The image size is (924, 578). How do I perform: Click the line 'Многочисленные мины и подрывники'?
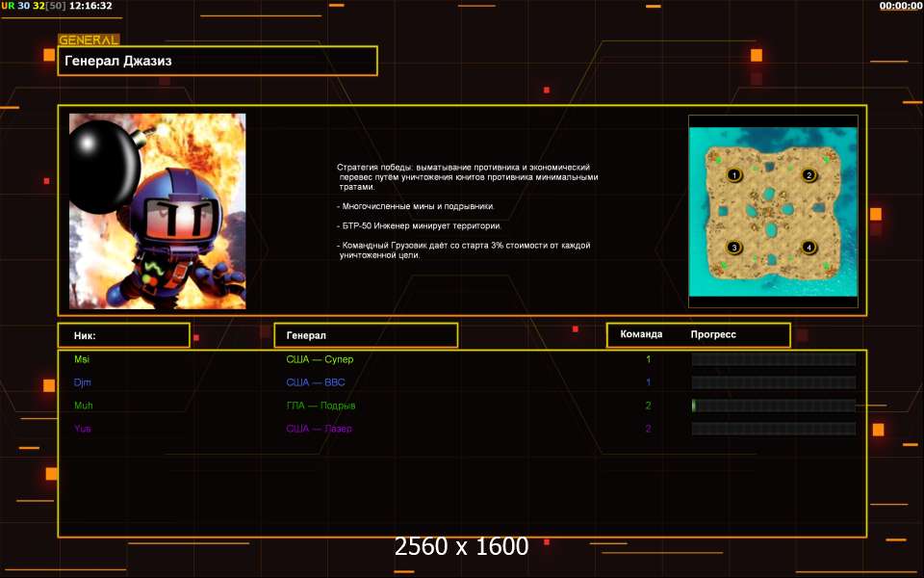[416, 206]
